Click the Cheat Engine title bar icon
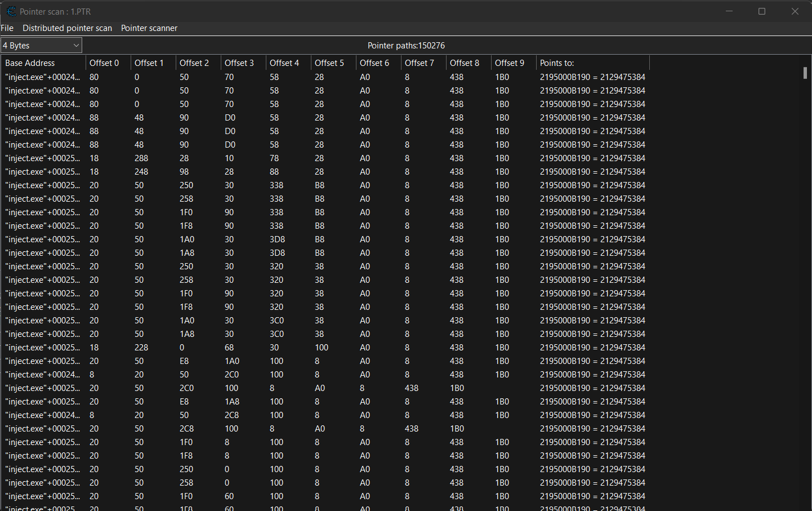Screen dimensions: 812x511 11,11
